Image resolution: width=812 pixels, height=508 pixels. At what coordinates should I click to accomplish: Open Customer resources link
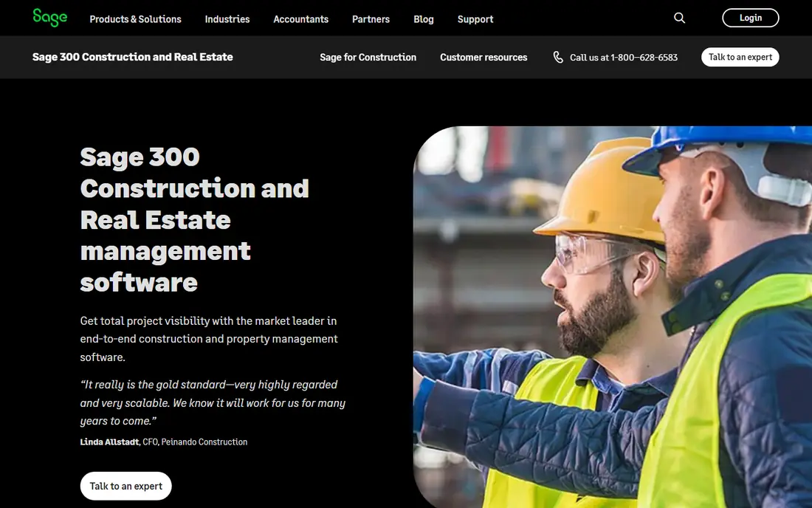pyautogui.click(x=484, y=58)
